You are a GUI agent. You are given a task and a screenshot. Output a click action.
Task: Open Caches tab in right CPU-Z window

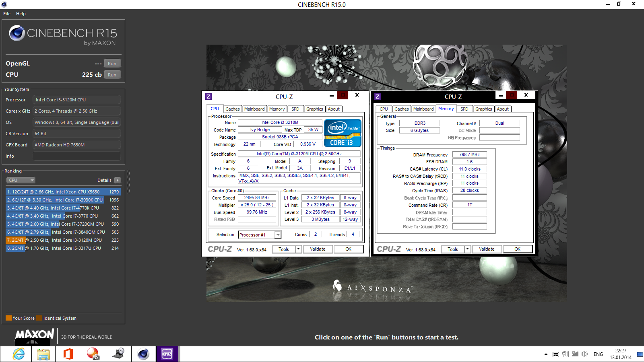click(401, 109)
